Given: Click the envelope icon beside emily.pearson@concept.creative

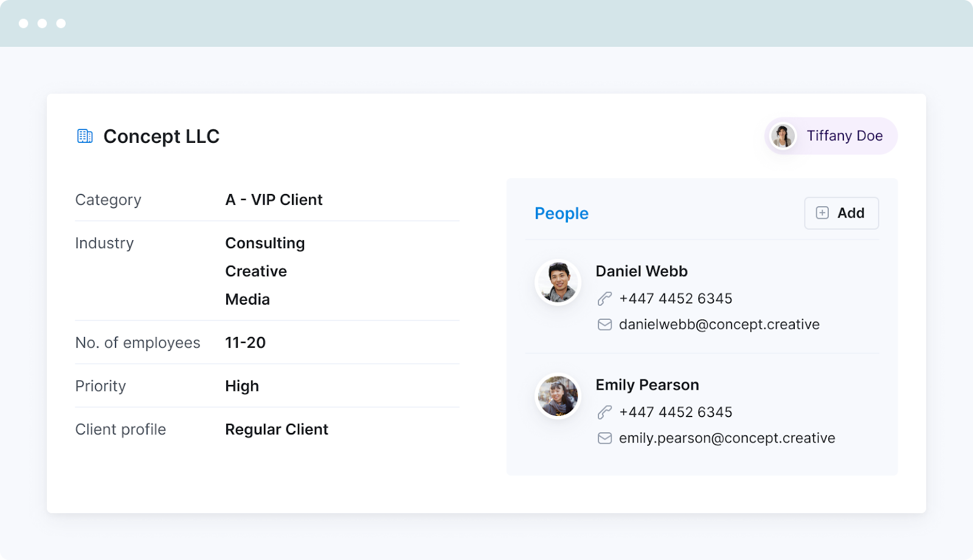Looking at the screenshot, I should [x=604, y=438].
